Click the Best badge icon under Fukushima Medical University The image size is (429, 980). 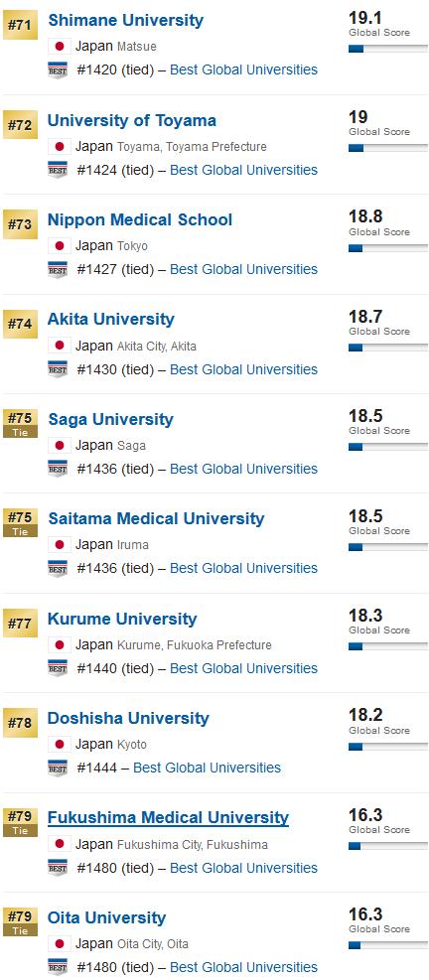click(x=58, y=868)
